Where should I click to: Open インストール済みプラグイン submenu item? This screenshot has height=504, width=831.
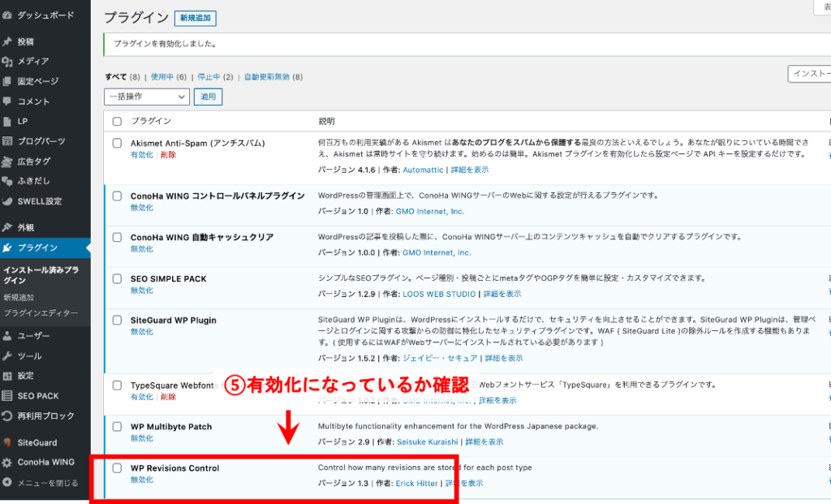[41, 275]
